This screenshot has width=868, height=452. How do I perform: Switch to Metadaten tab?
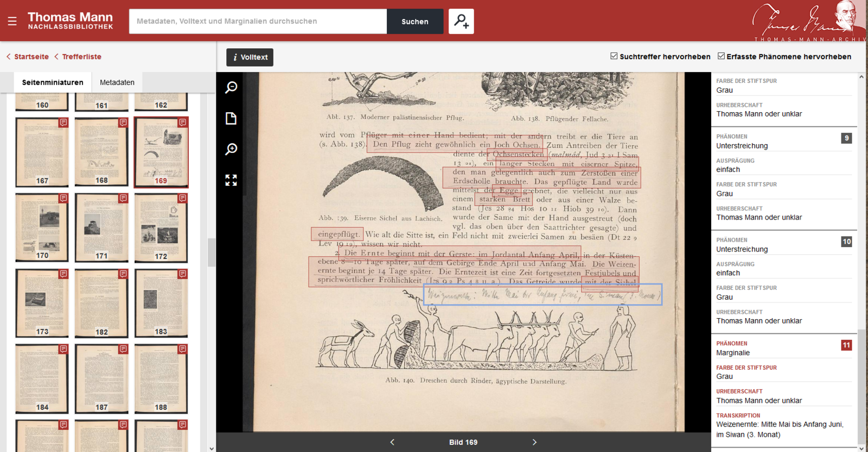117,82
